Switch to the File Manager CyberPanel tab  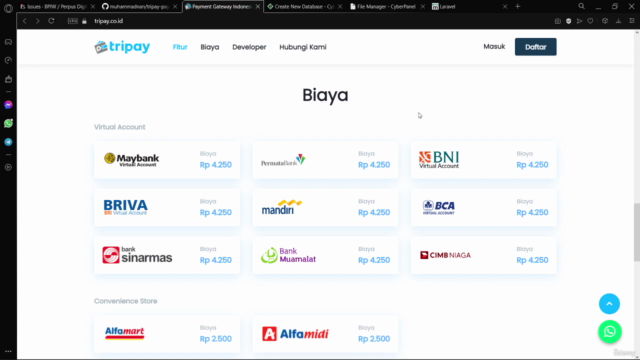pos(386,7)
